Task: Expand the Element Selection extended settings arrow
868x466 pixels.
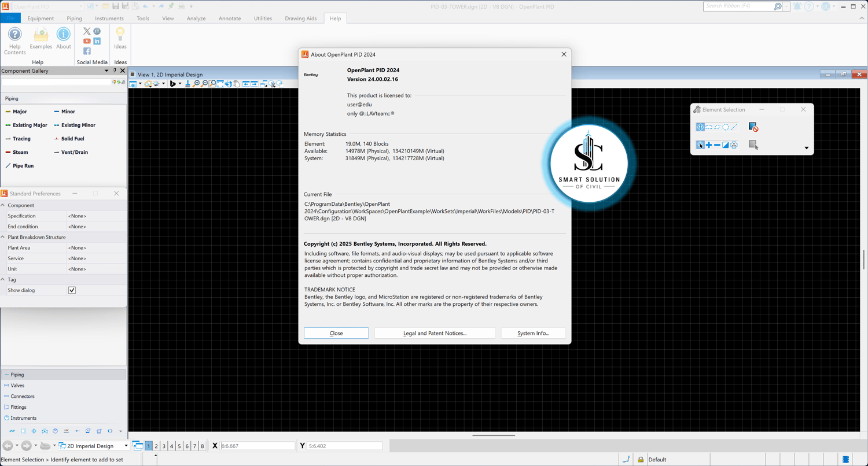Action: pos(807,148)
